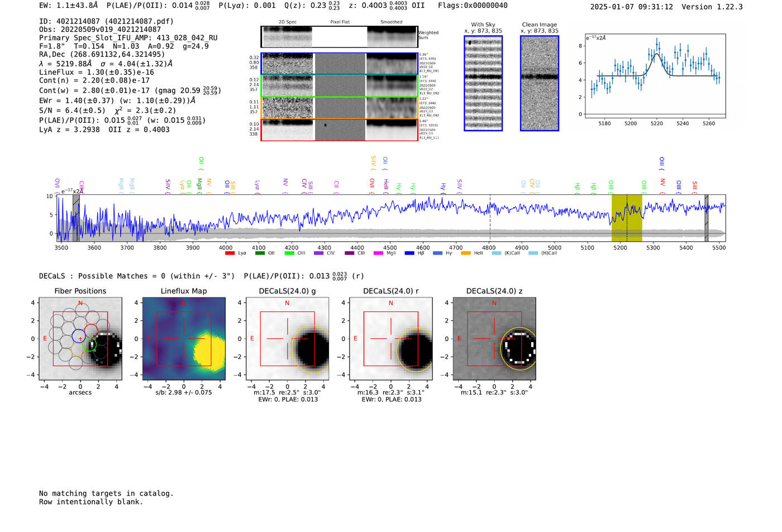Select the blue-bordered fiber 2D Spec cutout

pyautogui.click(x=288, y=64)
